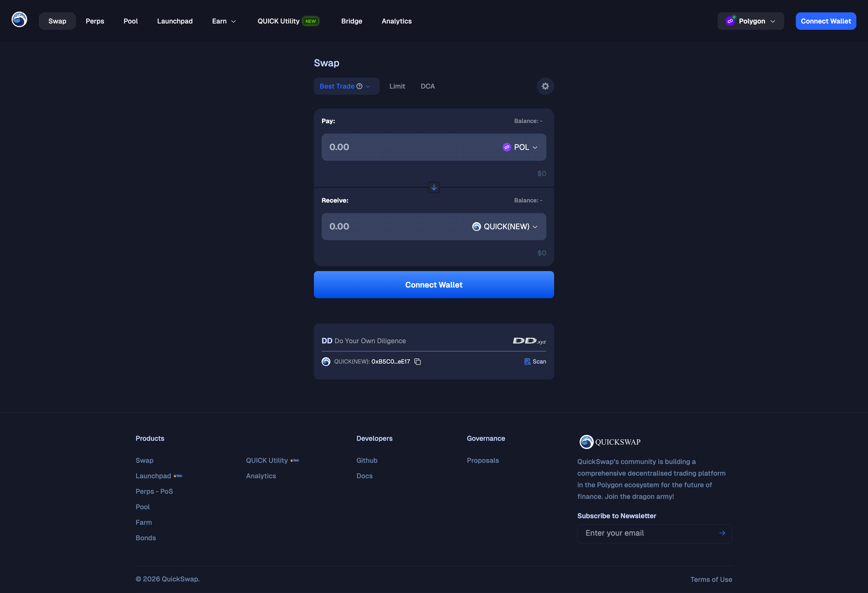Switch to the Limit tab

pos(397,86)
